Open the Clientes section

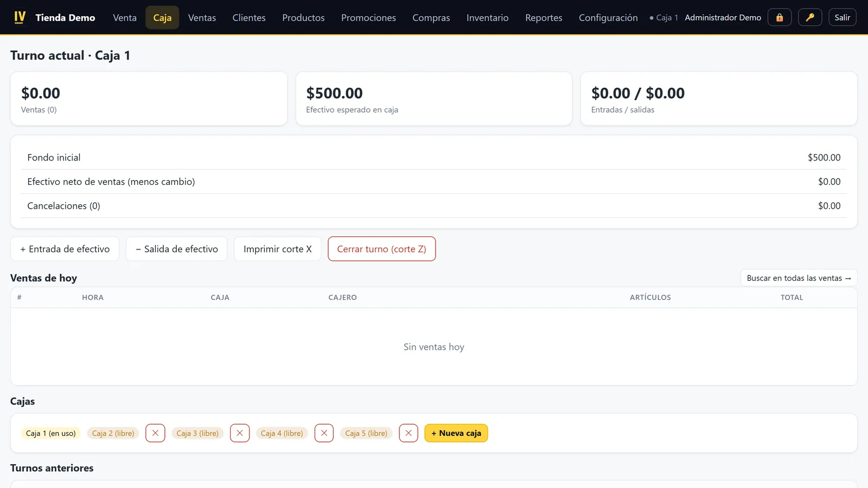click(249, 17)
